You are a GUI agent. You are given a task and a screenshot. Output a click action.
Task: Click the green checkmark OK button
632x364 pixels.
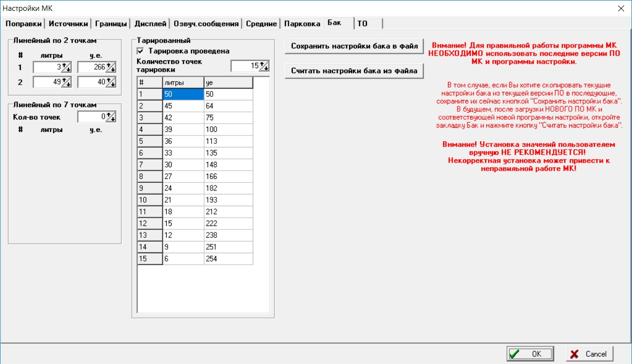[530, 354]
